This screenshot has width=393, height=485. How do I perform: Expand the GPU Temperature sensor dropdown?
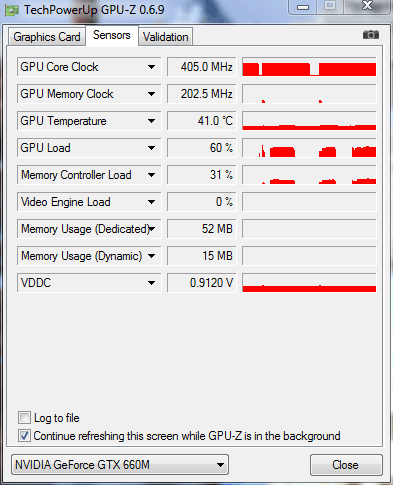pyautogui.click(x=151, y=121)
